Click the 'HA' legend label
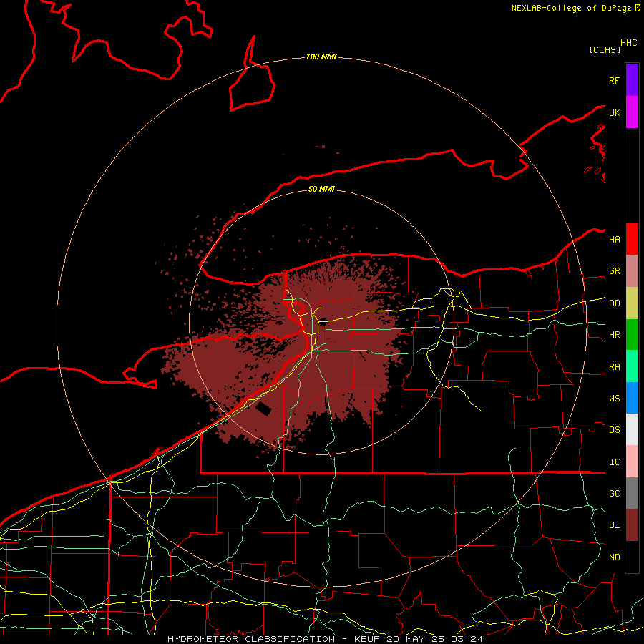644x644 pixels. (x=614, y=240)
